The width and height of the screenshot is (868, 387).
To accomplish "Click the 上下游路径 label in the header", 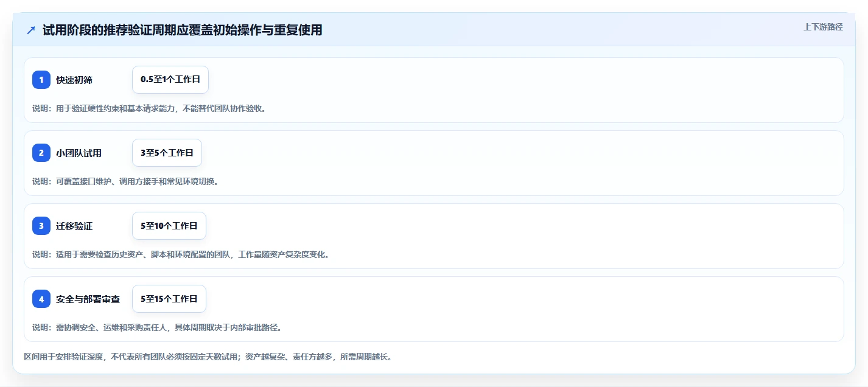I will click(824, 27).
